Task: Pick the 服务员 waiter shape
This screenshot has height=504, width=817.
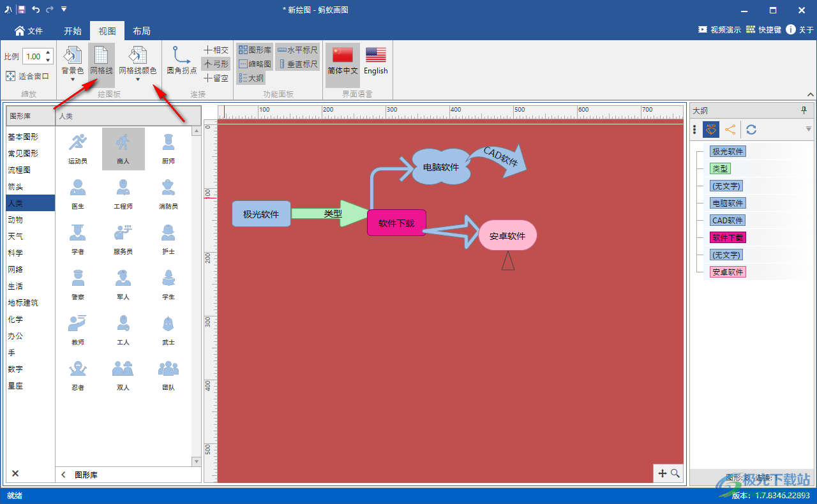Action: pos(123,239)
